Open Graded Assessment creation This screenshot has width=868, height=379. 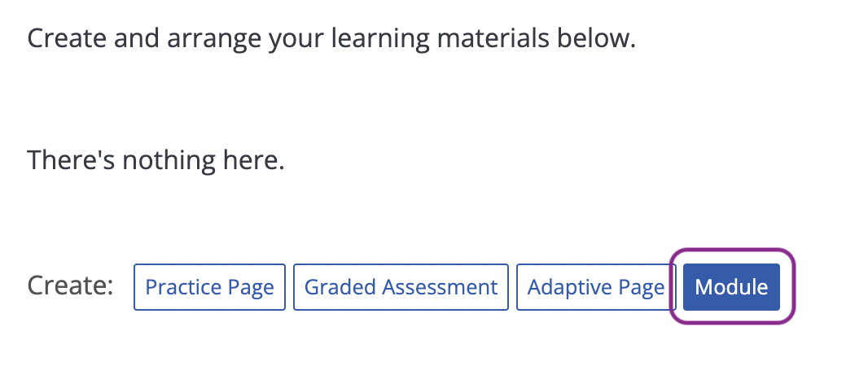click(x=401, y=287)
